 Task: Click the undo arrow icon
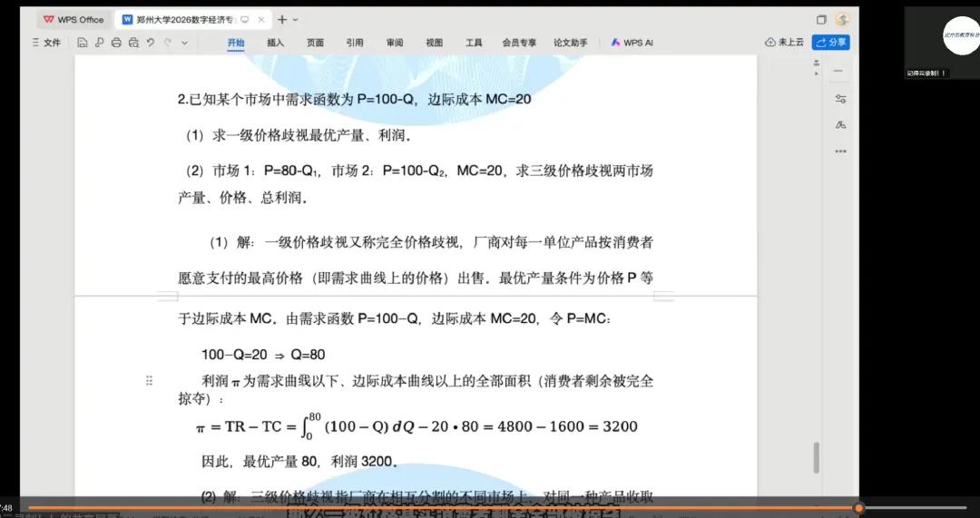click(x=150, y=43)
